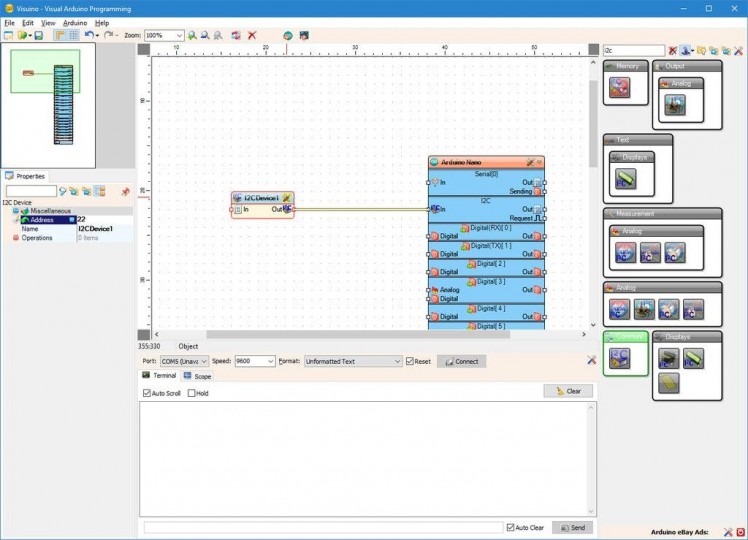The image size is (748, 540).
Task: Toggle the Reset checkbox
Action: click(410, 361)
